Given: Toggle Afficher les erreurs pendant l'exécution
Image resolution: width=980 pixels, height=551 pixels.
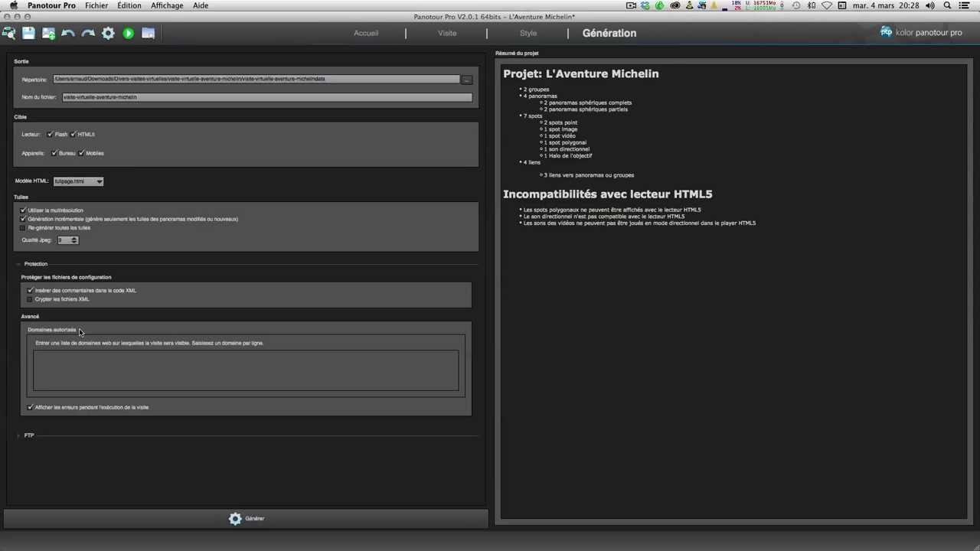Looking at the screenshot, I should 31,407.
